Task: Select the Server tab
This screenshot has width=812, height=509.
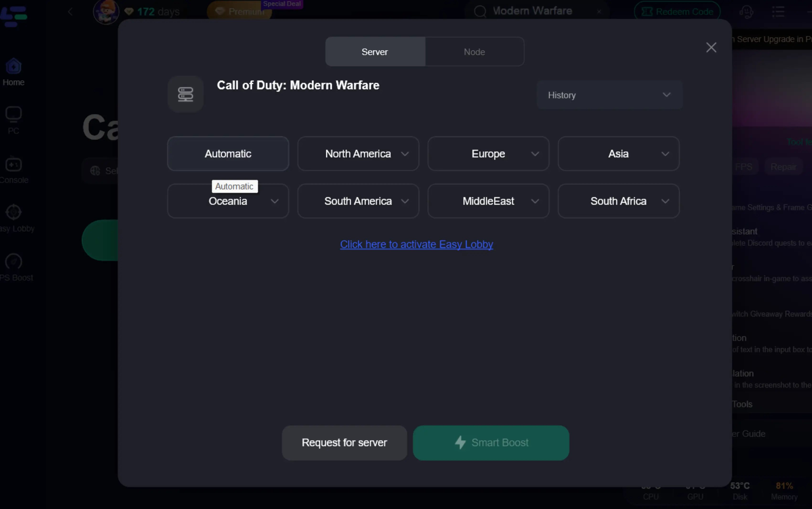Action: 374,52
